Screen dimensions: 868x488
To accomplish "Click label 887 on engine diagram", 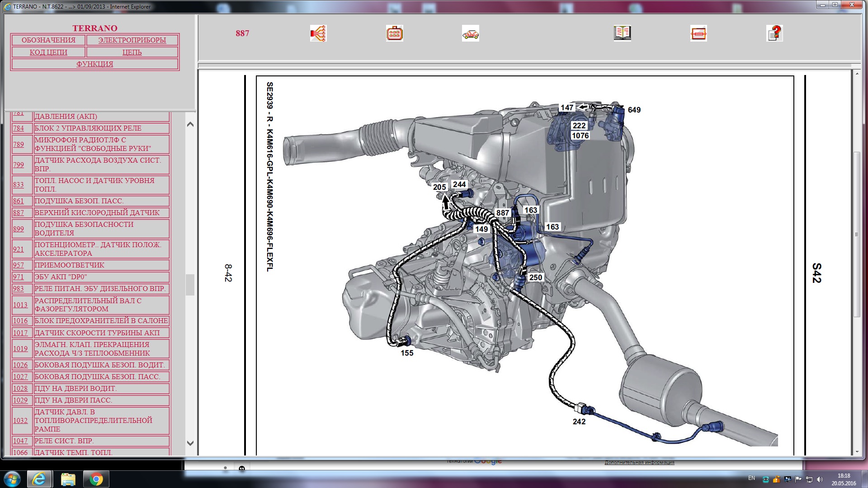I will [x=503, y=213].
